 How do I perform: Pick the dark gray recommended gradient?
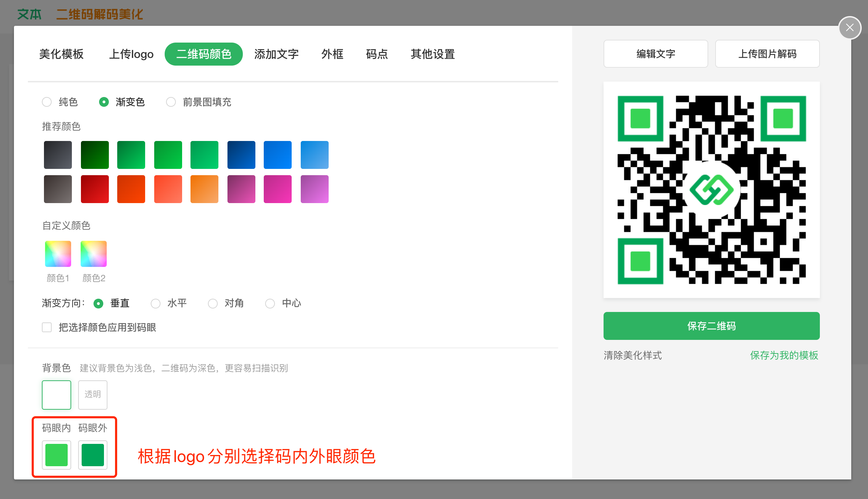point(58,155)
